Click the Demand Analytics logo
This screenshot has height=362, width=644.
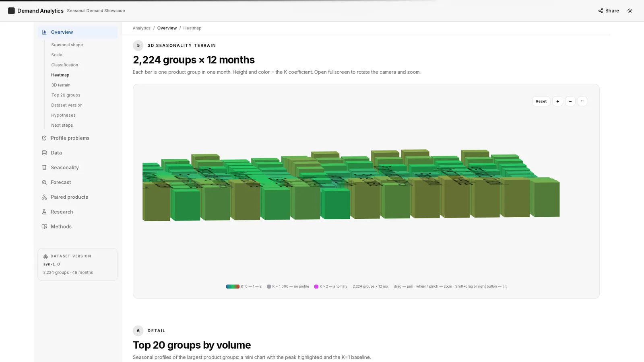pyautogui.click(x=11, y=11)
